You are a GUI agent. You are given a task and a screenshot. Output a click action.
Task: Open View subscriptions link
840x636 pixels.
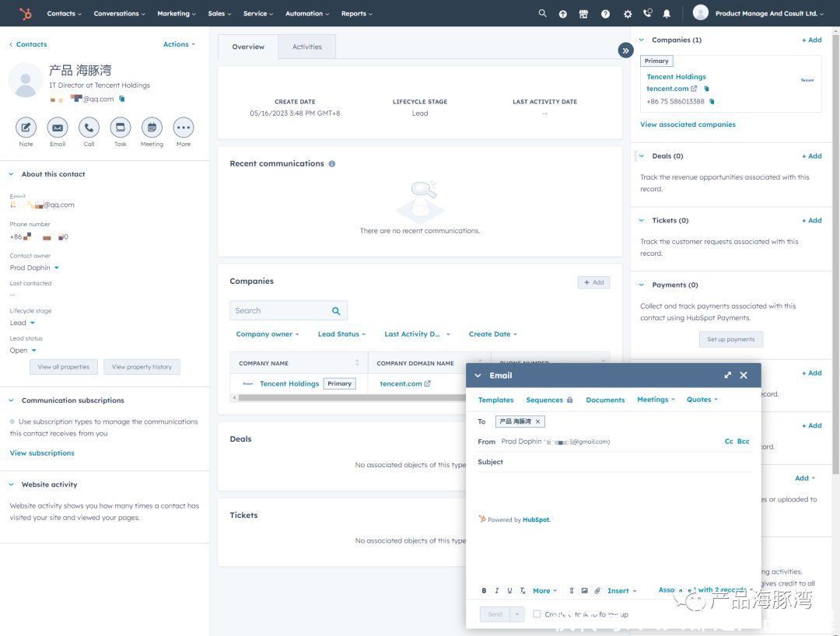pos(42,453)
